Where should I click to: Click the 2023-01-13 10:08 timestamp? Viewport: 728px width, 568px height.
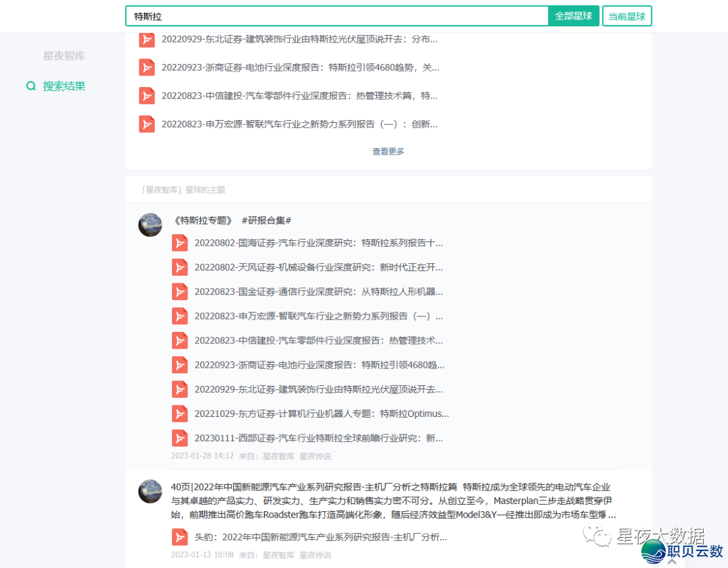coord(202,555)
